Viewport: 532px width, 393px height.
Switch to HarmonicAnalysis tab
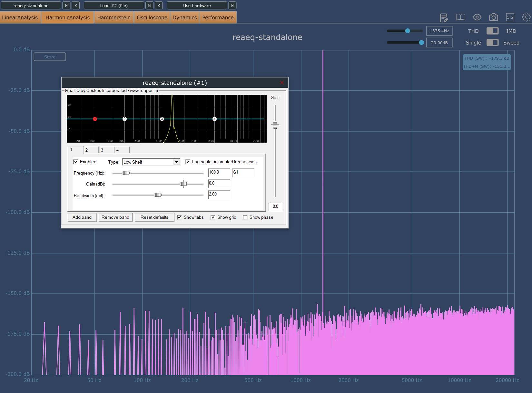[67, 17]
